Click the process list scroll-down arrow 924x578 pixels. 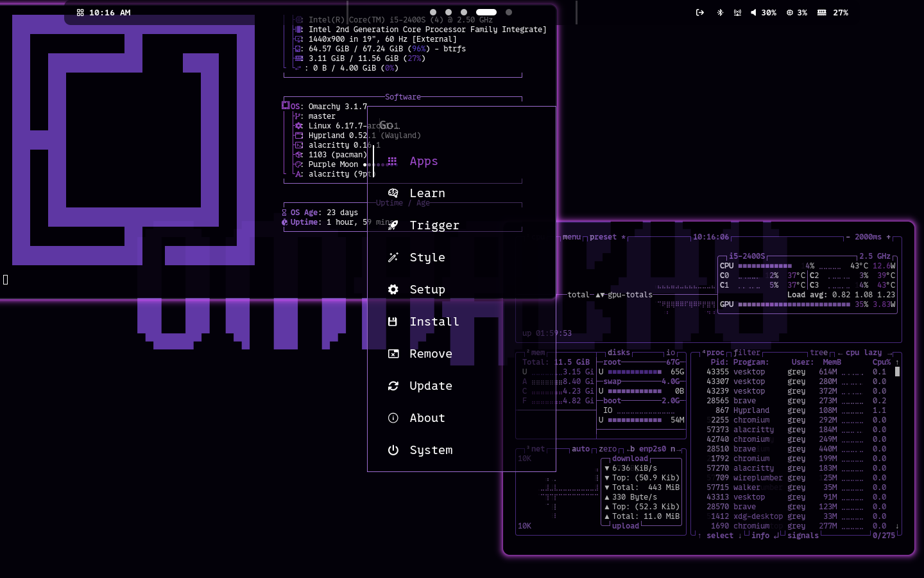pos(897,526)
